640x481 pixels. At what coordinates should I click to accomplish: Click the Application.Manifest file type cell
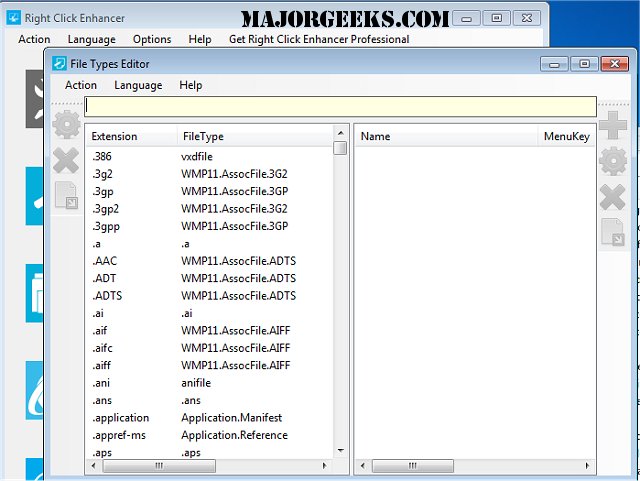click(231, 418)
